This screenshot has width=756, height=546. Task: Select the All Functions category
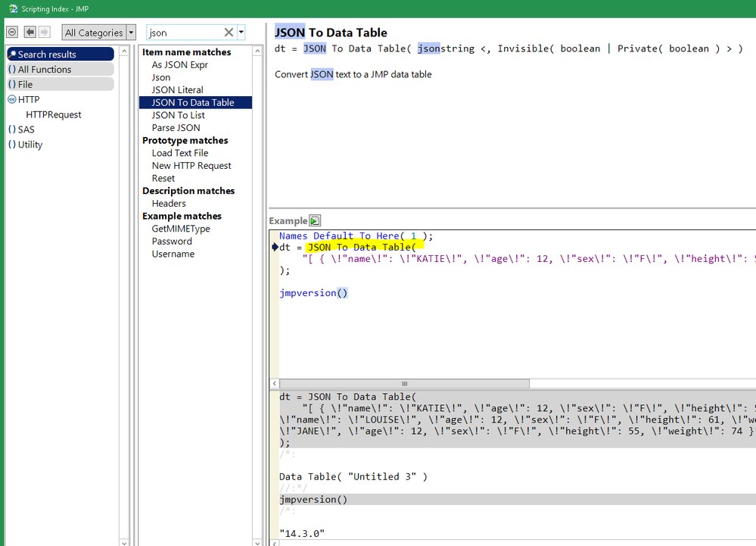tap(45, 70)
